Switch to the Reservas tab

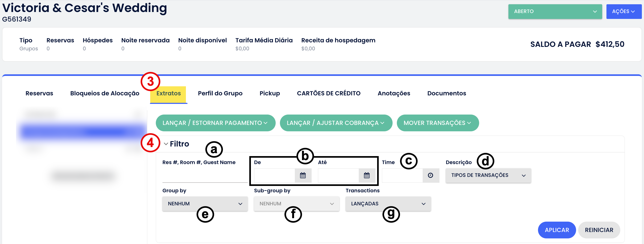coord(39,93)
